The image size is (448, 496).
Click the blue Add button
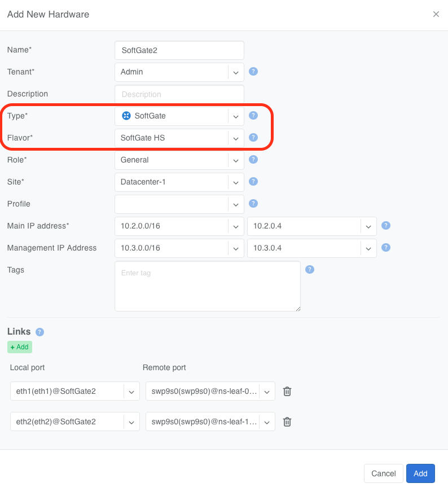point(420,473)
